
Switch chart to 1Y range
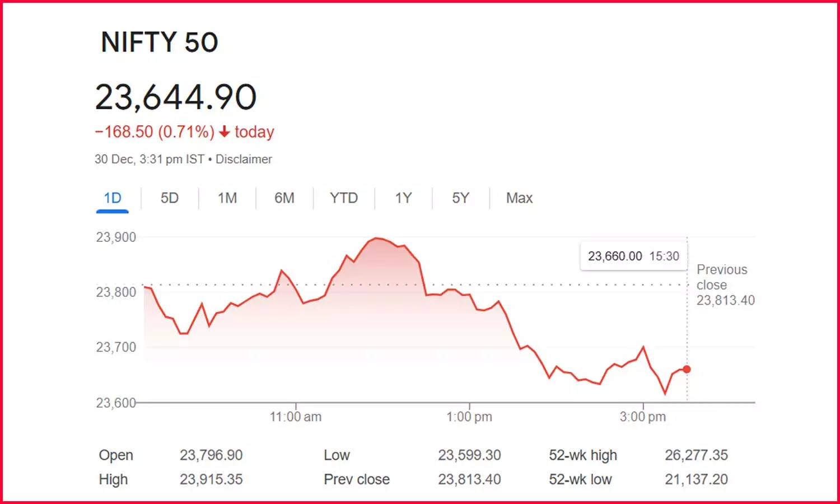pyautogui.click(x=403, y=198)
